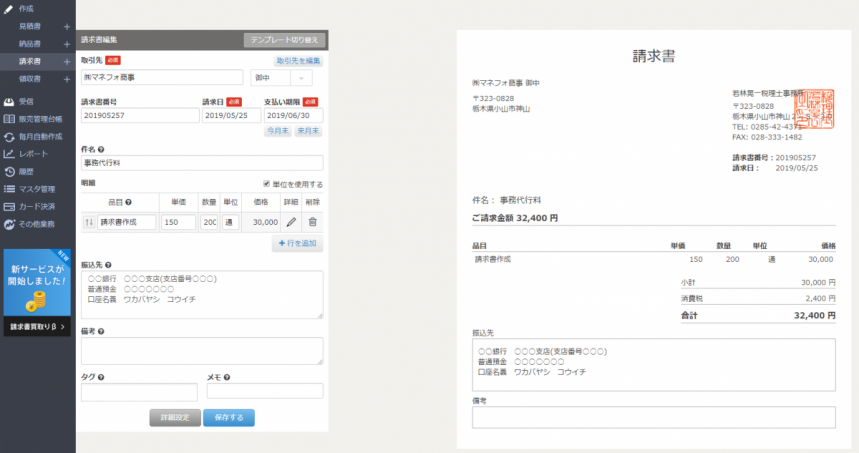The width and height of the screenshot is (859, 453).
Task: Click the 請求書番号 input field
Action: pyautogui.click(x=140, y=116)
